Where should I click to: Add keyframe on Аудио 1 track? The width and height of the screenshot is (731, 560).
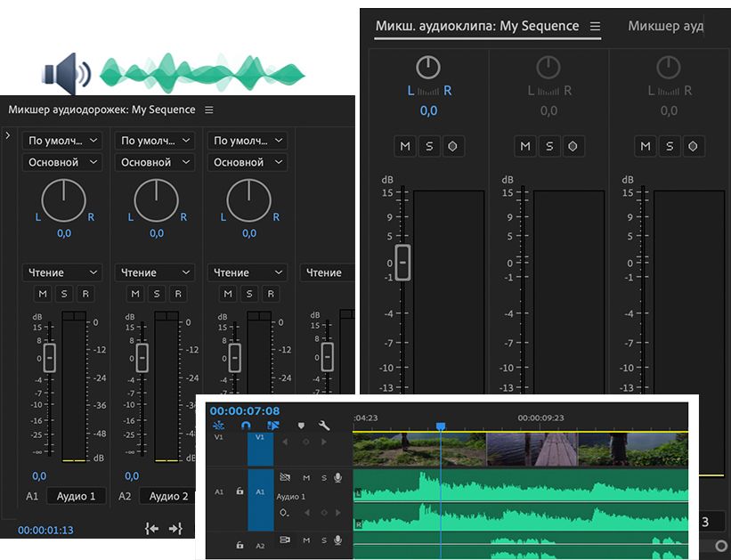click(324, 513)
